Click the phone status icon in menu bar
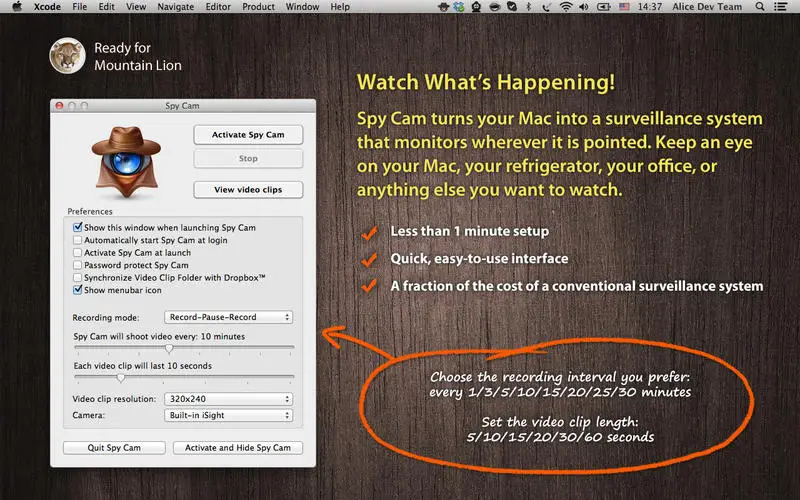Image resolution: width=800 pixels, height=500 pixels. (x=546, y=7)
